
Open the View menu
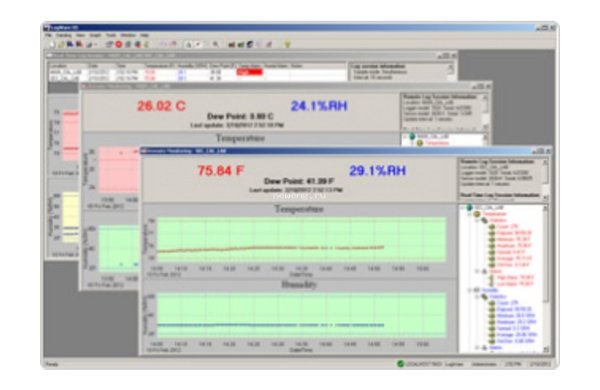point(80,35)
